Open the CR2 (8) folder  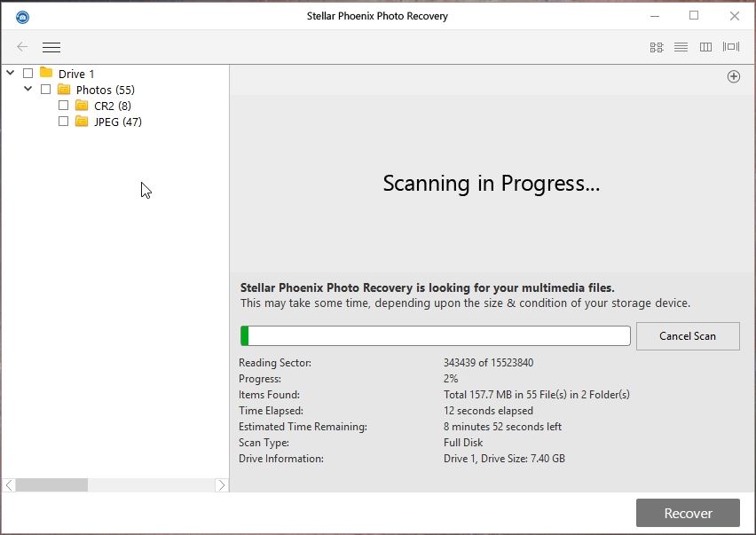[x=112, y=106]
